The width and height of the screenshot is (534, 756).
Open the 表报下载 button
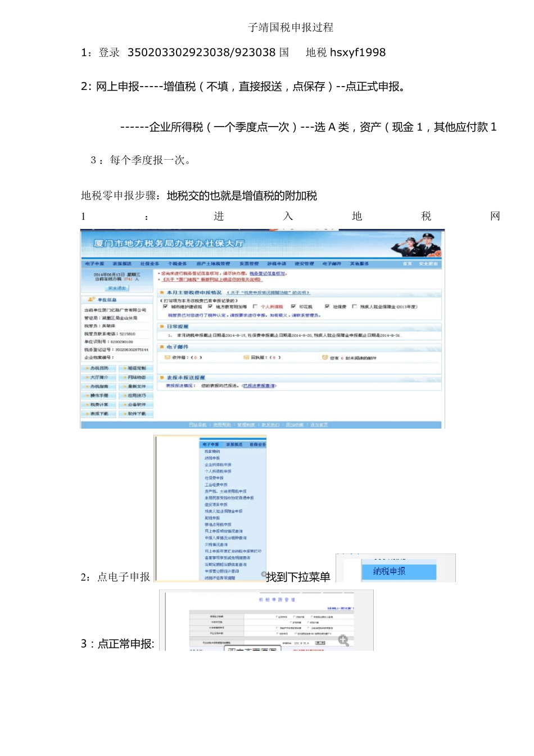click(x=99, y=413)
